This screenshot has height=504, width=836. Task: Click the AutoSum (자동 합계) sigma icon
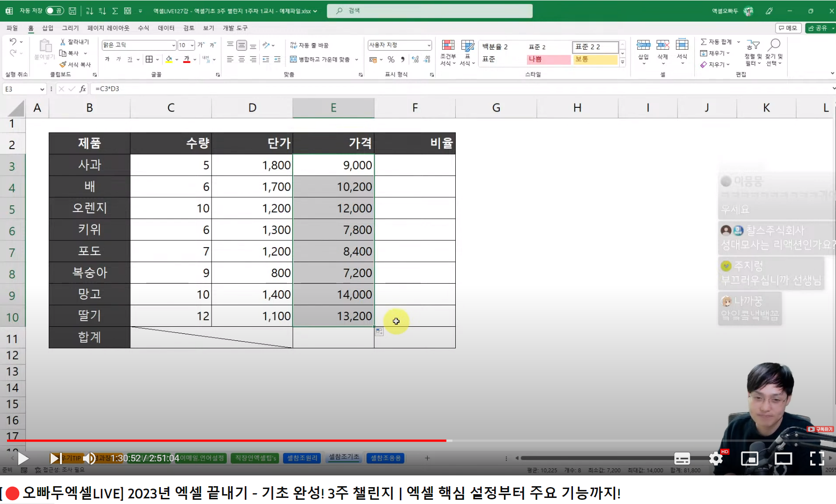(703, 42)
